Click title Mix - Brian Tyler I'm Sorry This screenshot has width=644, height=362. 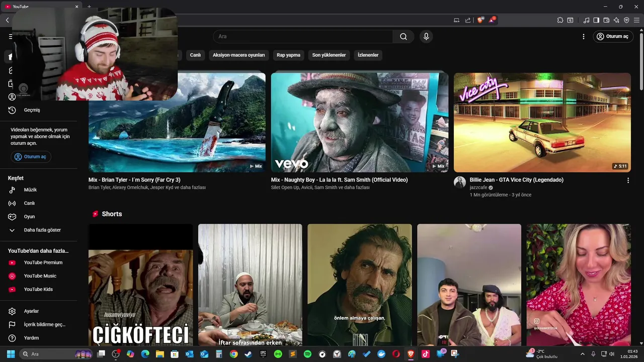tap(134, 180)
